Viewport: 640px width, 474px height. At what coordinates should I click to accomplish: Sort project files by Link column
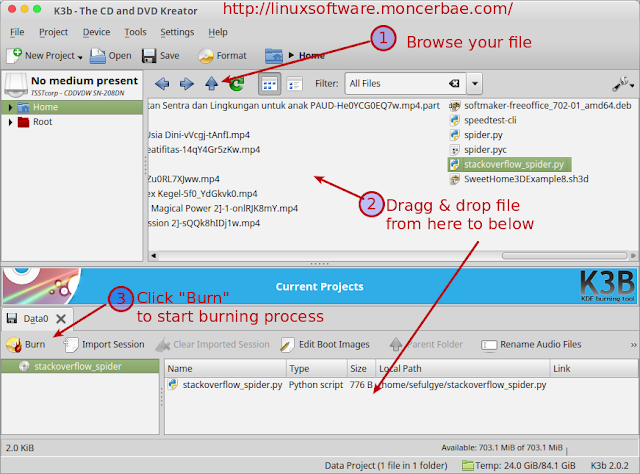point(594,369)
